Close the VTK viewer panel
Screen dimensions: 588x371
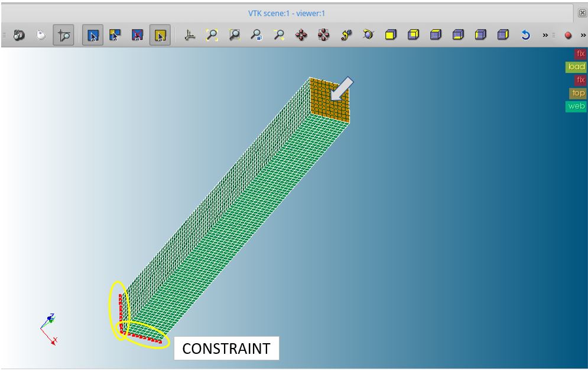point(582,13)
